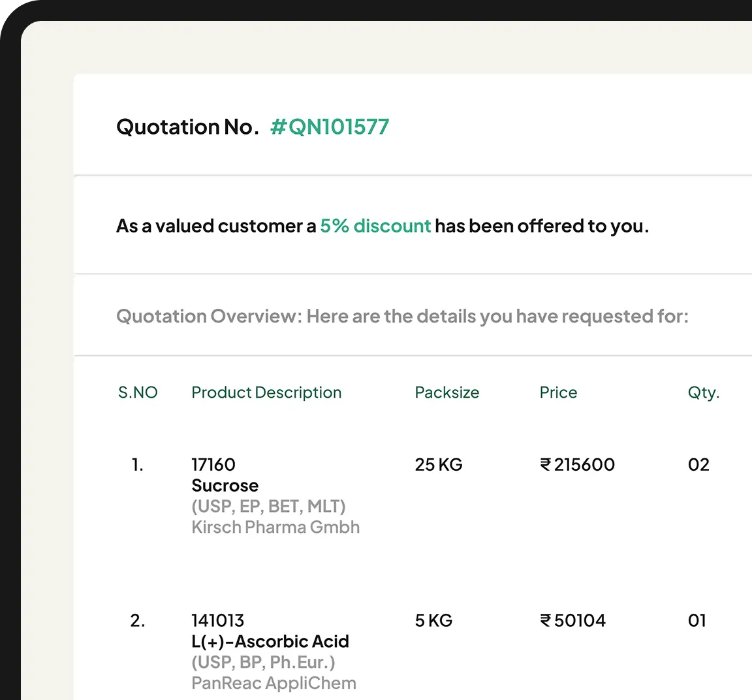Click the Quotation Overview heading text
Viewport: 752px width, 700px height.
pos(402,317)
